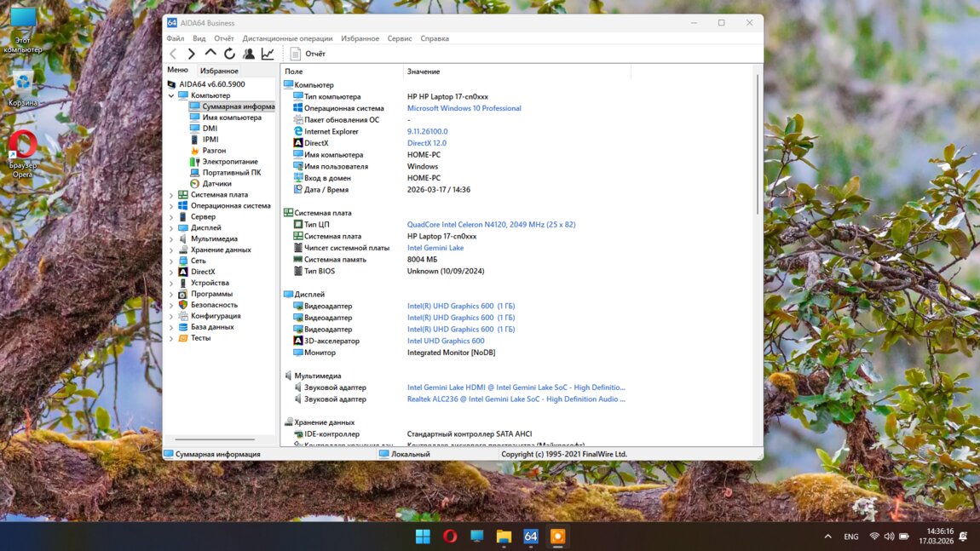Click the Refresh toolbar icon

(229, 54)
